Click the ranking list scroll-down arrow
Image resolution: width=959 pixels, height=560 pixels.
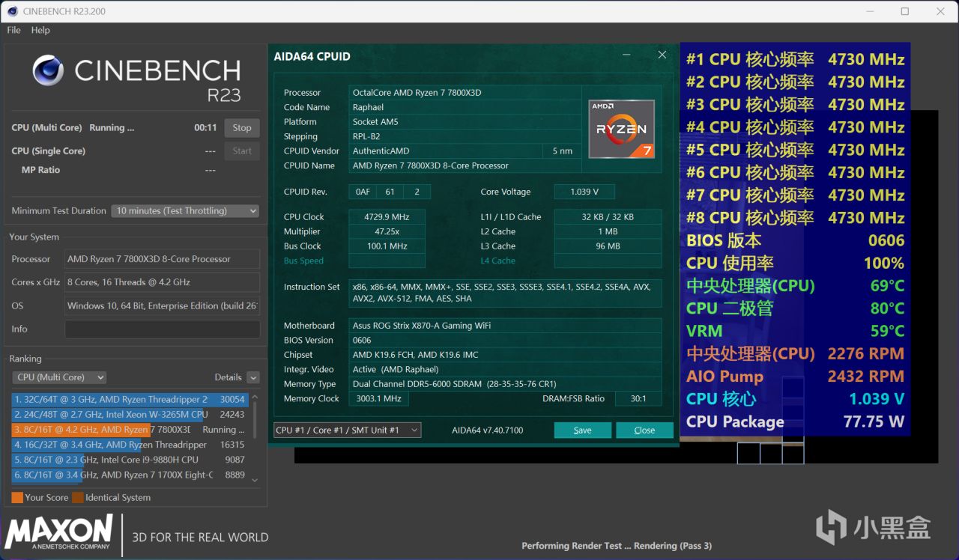tap(255, 480)
